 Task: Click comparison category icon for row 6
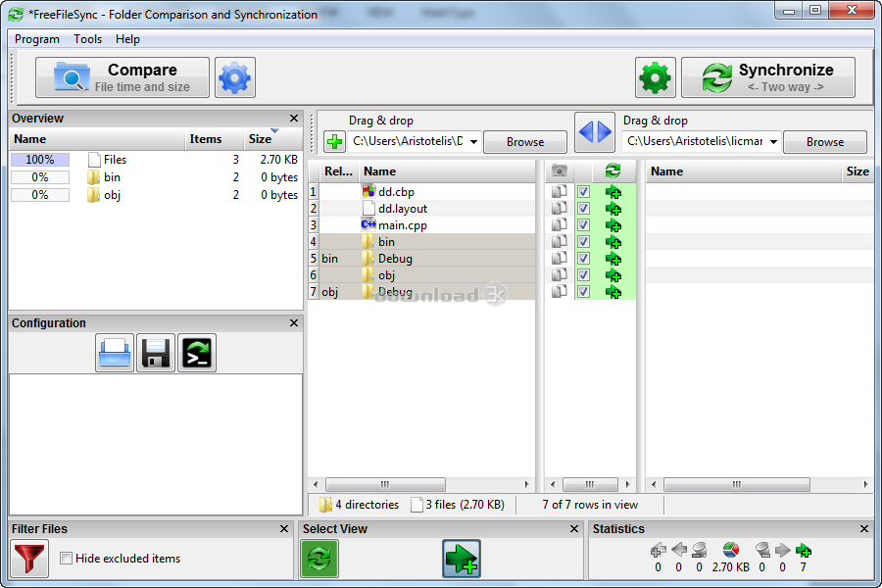coord(560,274)
